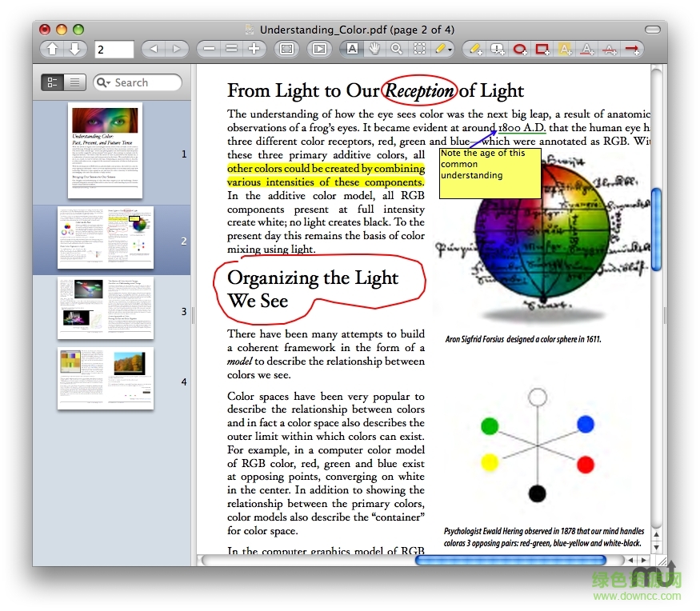Viewport: 700px width, 611px height.
Task: Insert an anchored note annotation
Action: point(497,49)
